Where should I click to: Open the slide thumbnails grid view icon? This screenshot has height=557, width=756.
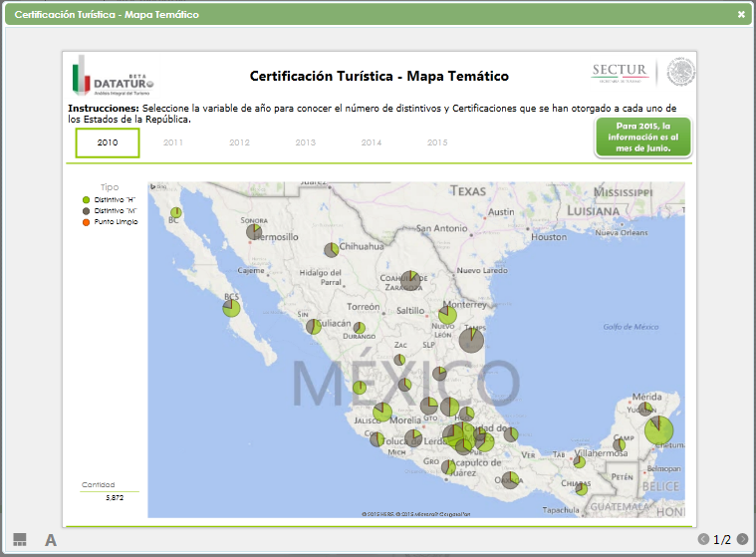pos(20,539)
